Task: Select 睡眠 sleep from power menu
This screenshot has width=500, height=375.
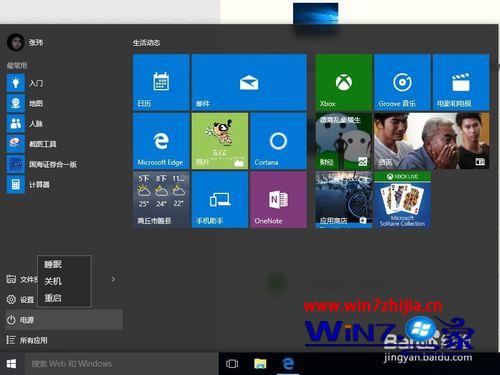Action: [64, 264]
